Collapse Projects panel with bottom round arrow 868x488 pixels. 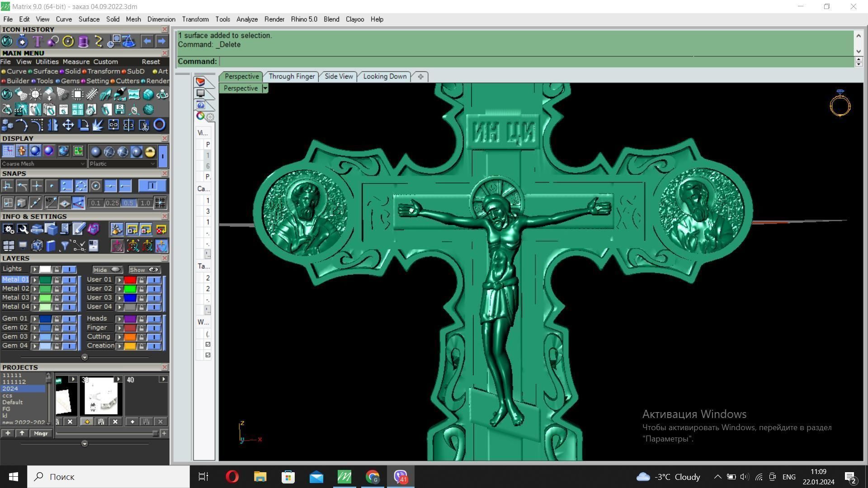tap(85, 444)
